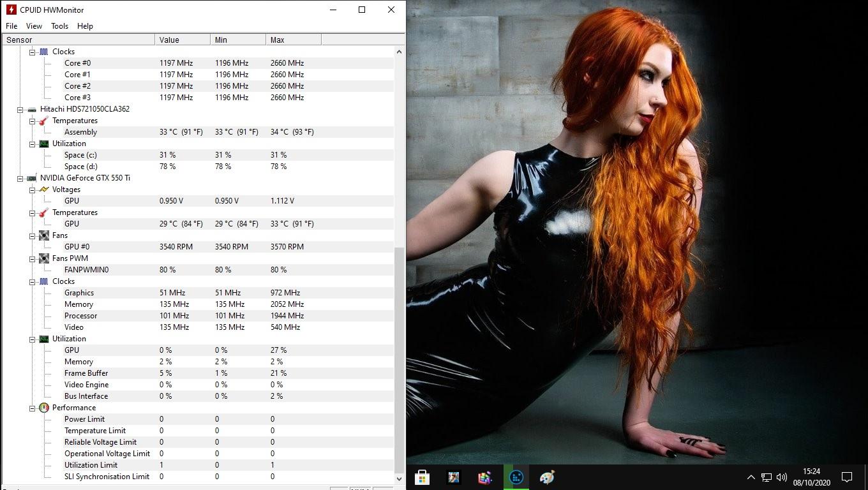Viewport: 868px width, 490px height.
Task: Open the Help menu
Action: pyautogui.click(x=85, y=26)
